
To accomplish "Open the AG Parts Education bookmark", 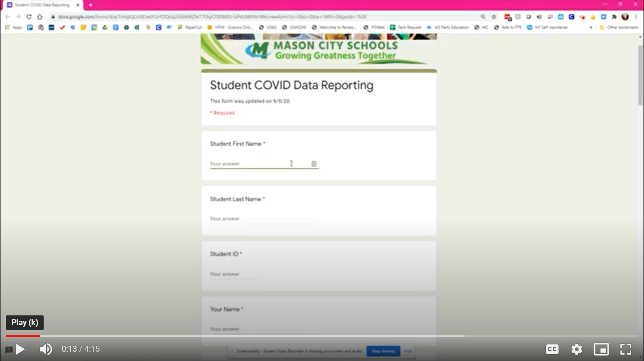I will coord(448,27).
